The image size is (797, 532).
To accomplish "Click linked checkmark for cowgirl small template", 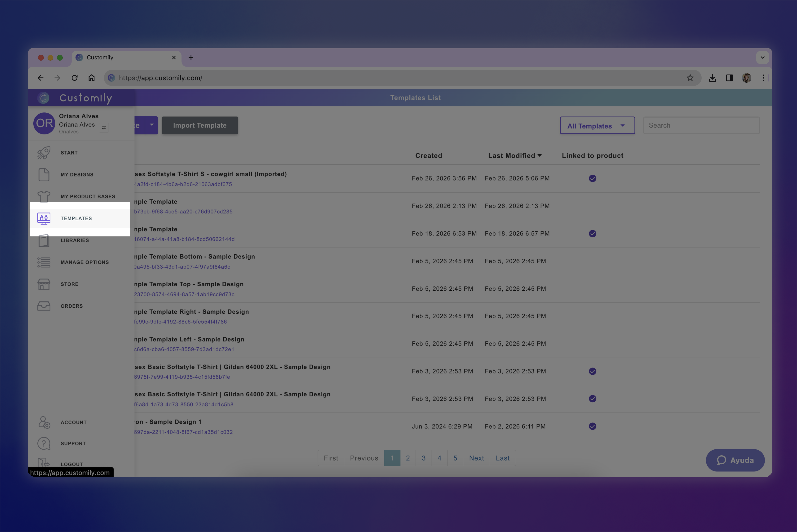I will pyautogui.click(x=592, y=178).
